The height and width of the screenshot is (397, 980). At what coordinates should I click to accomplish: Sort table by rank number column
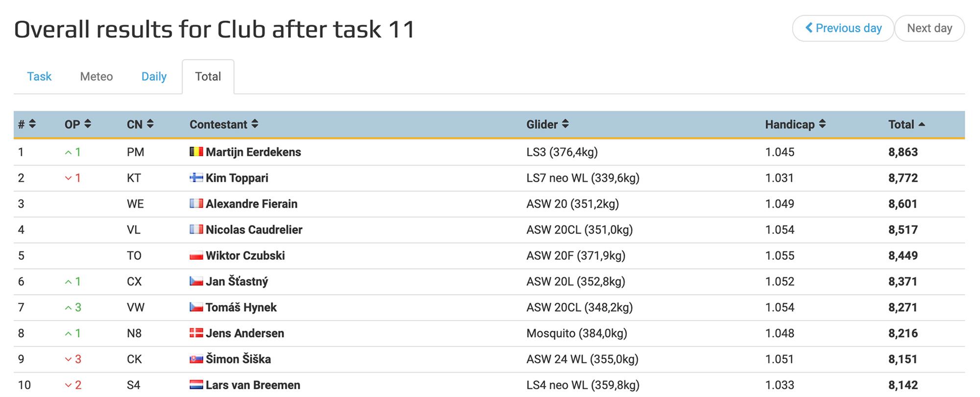pos(27,124)
